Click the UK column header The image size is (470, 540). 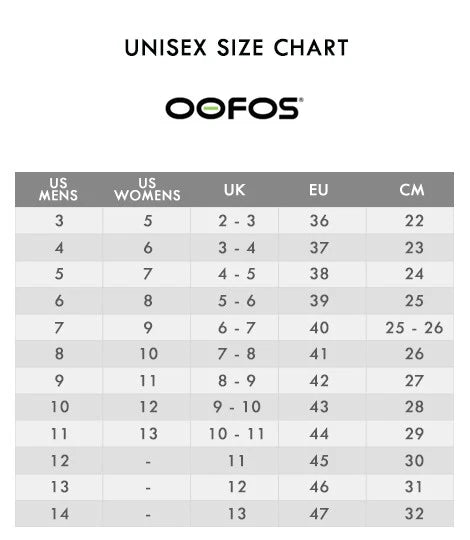[234, 190]
